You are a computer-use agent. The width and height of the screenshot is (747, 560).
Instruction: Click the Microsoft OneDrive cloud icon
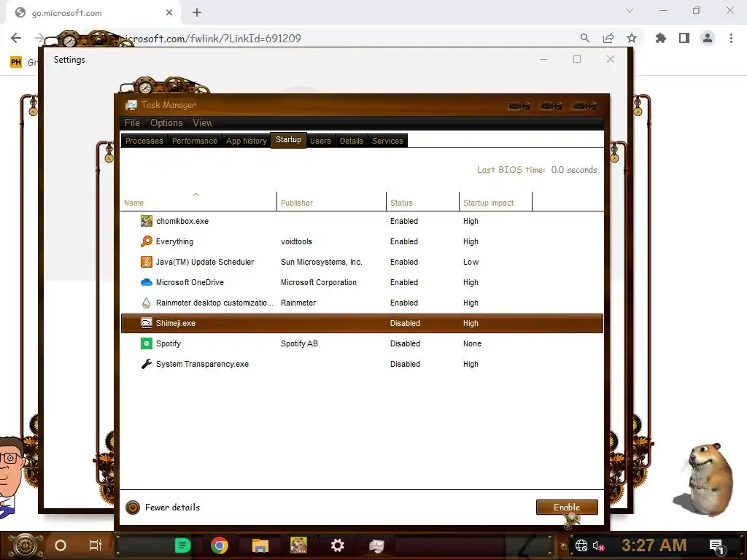[x=146, y=282]
